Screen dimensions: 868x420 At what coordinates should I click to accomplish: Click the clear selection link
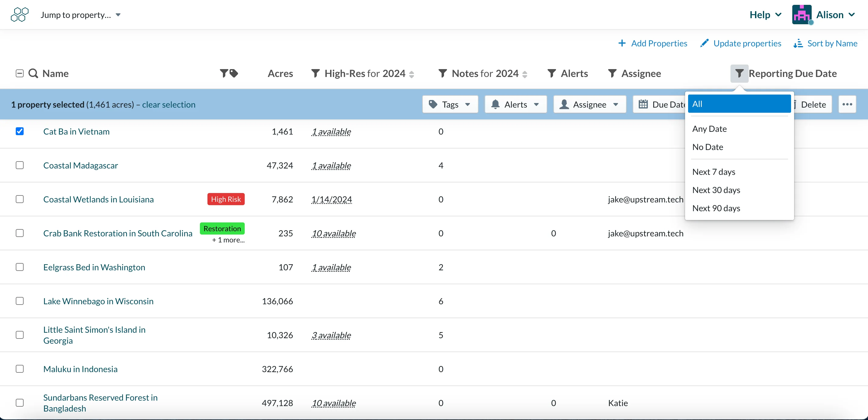coord(168,105)
